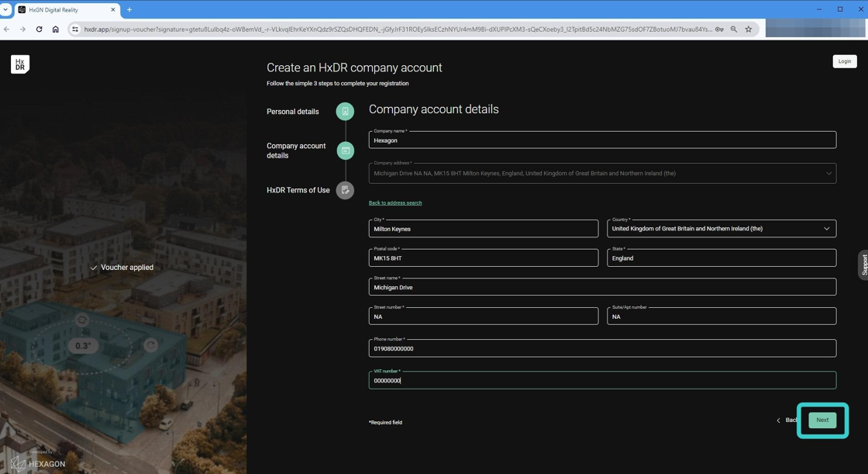Screen dimensions: 868x474
Task: Click the VAT number field
Action: coord(602,380)
